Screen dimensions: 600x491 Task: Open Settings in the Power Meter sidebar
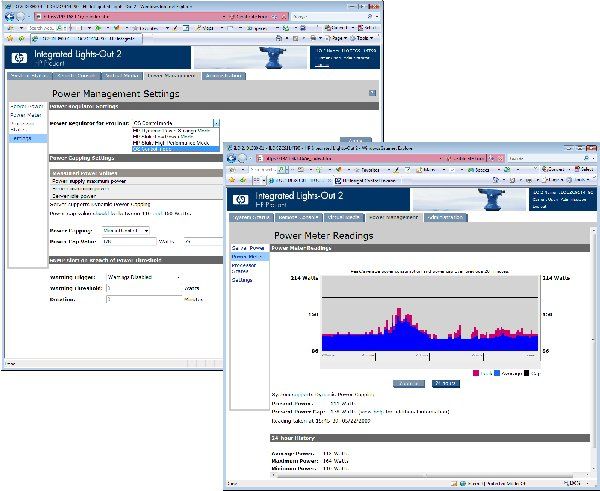click(242, 281)
